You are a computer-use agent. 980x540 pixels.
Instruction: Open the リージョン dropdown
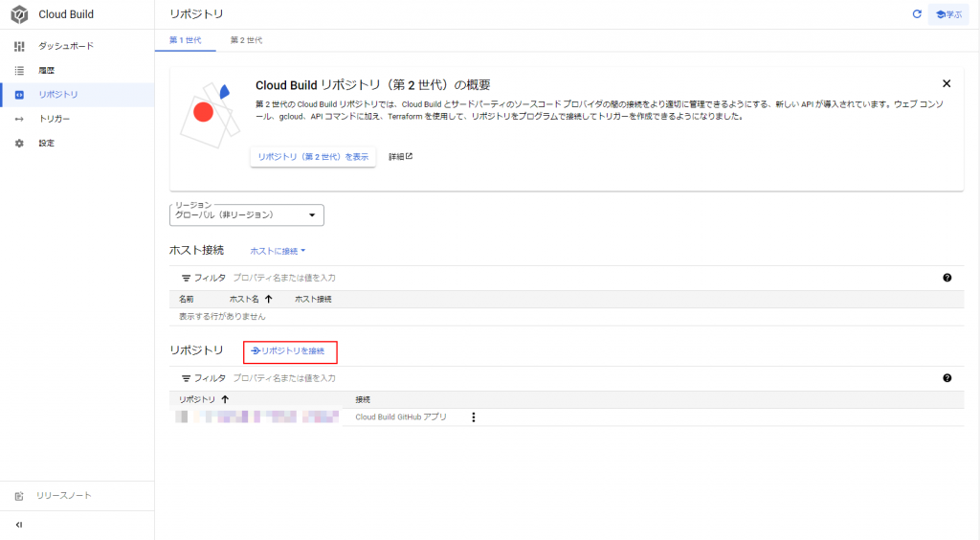(246, 215)
